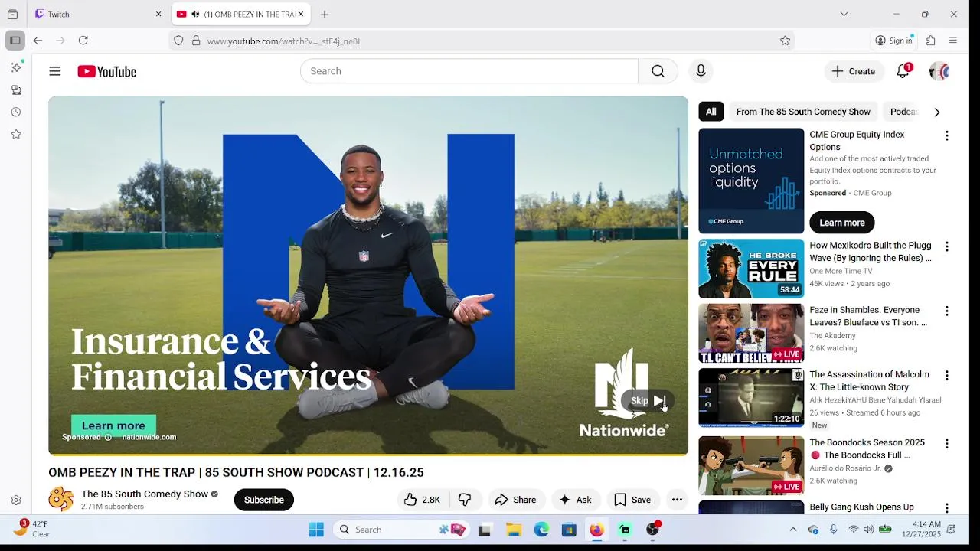This screenshot has height=551, width=980.
Task: Start voice search with microphone icon
Action: point(701,71)
